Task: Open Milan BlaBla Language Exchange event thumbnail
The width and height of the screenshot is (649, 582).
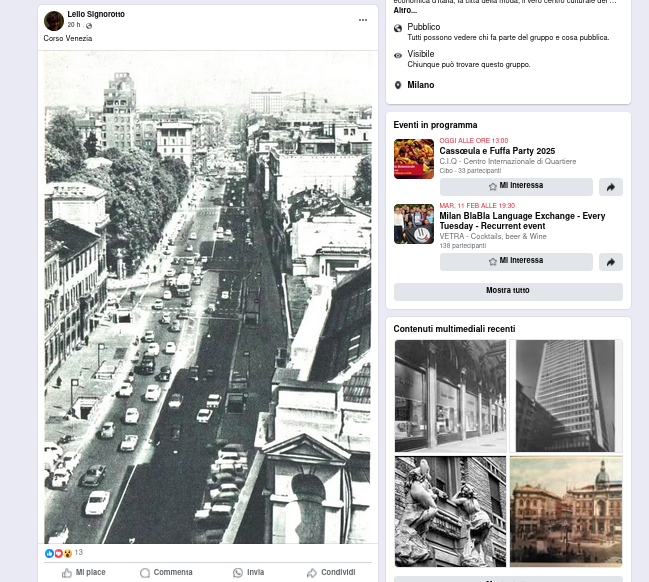Action: [x=413, y=224]
